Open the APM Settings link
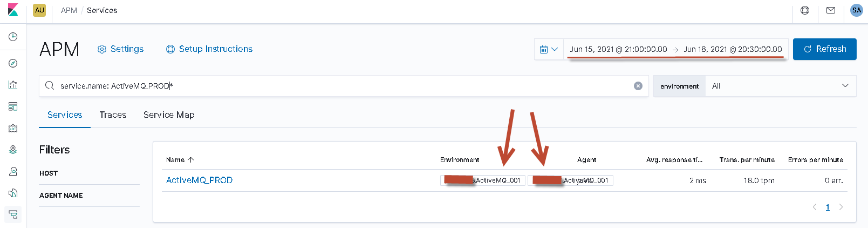The height and width of the screenshot is (228, 868). (120, 49)
